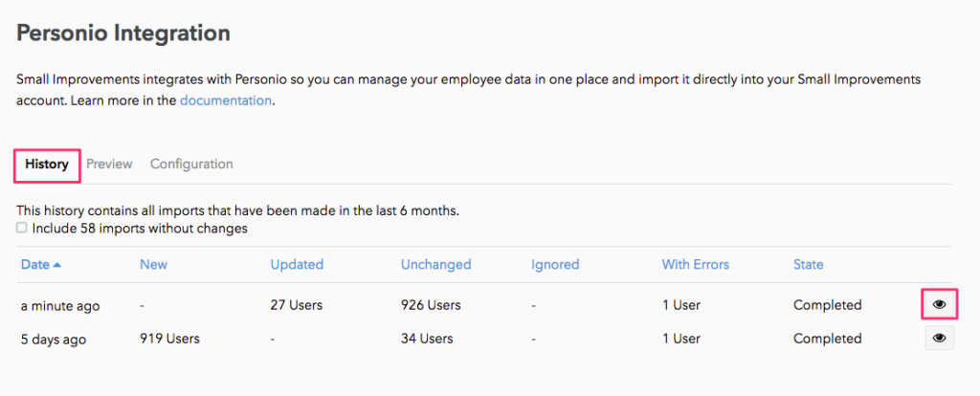Enable Include 58 imports without changes checkbox
The height and width of the screenshot is (396, 980).
coord(22,229)
